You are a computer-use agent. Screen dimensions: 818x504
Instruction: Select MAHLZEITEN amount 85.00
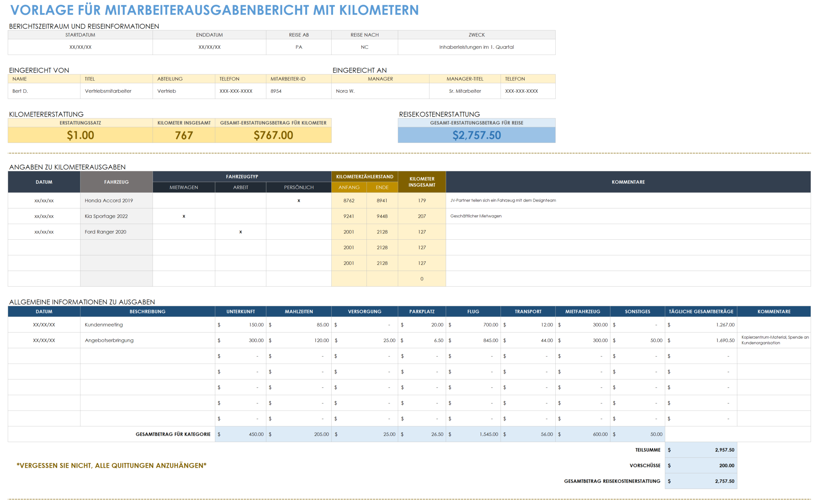point(299,325)
